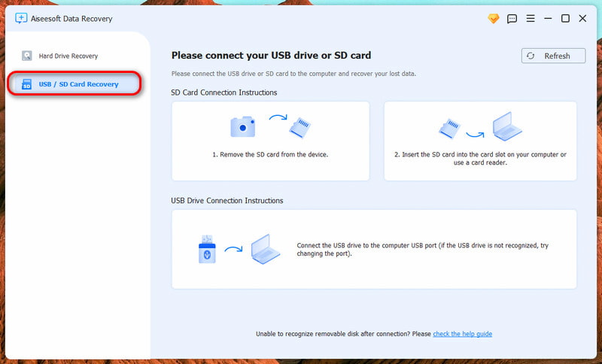This screenshot has height=364, width=602.
Task: Click the Hard Drive Recovery magnifier icon
Action: [x=27, y=56]
